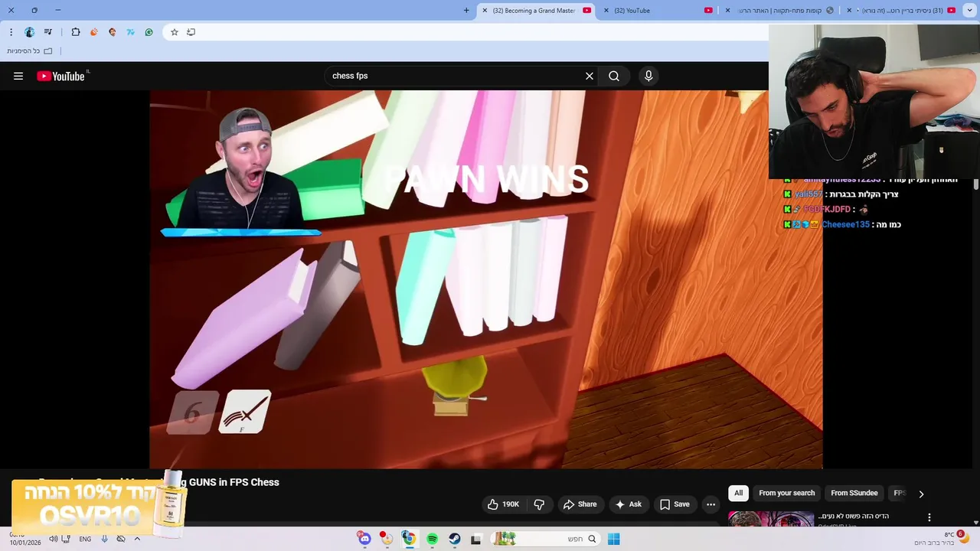This screenshot has height=551, width=980.
Task: Bookmark this page with the star
Action: pos(174,32)
